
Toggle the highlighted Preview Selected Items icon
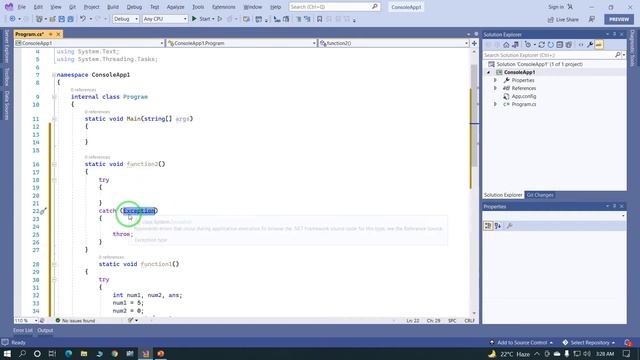click(599, 45)
